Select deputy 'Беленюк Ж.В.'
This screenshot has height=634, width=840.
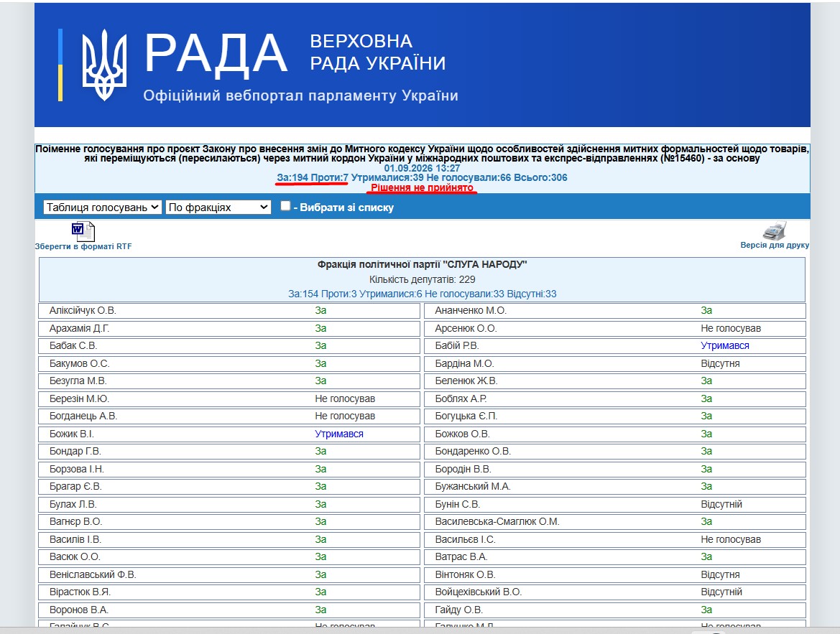466,381
